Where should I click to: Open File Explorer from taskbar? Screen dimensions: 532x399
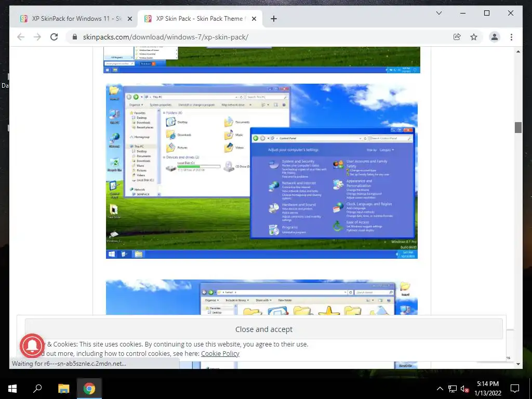point(63,389)
